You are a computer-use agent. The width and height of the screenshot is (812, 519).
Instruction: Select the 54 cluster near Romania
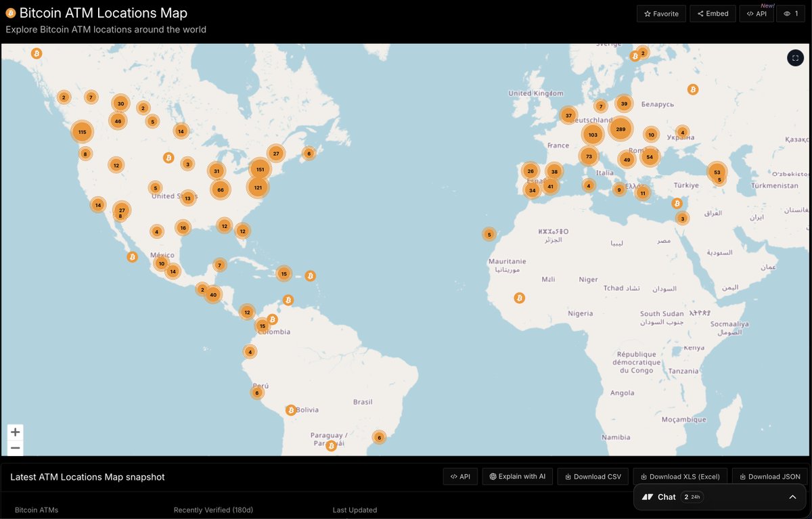(x=650, y=157)
